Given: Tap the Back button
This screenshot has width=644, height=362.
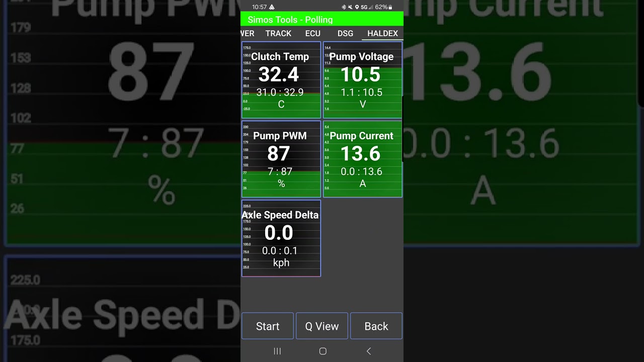Looking at the screenshot, I should [x=376, y=326].
